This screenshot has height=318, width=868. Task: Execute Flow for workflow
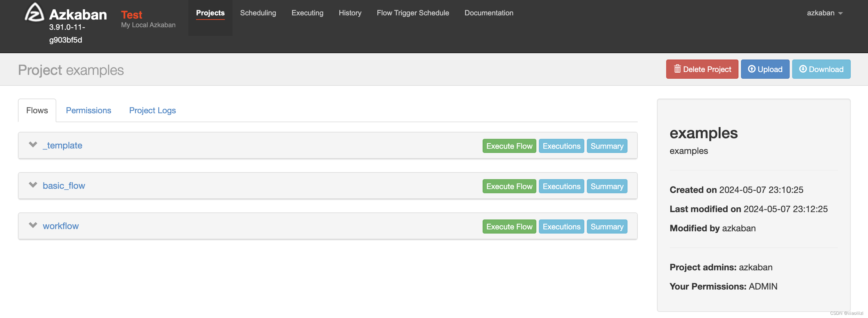509,227
